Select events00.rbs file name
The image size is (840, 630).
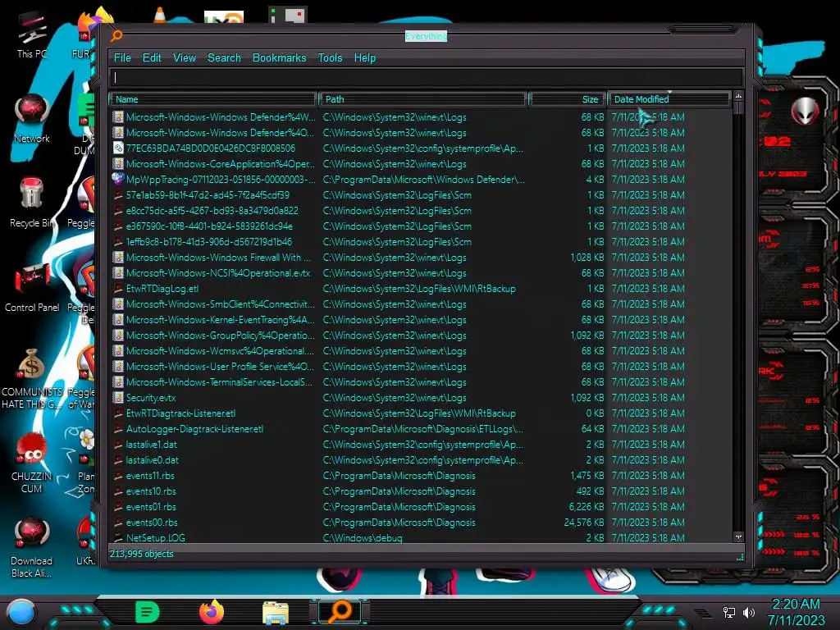(x=152, y=522)
